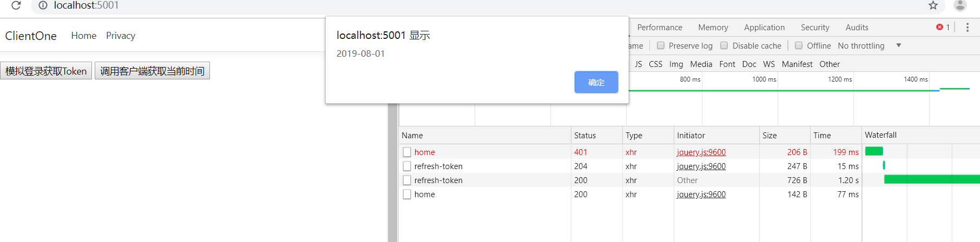Click the file icon beside the 204 refresh-token request

(407, 166)
